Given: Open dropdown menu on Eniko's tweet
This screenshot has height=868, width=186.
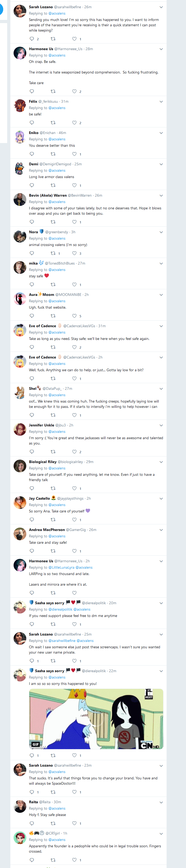Looking at the screenshot, I should (161, 133).
